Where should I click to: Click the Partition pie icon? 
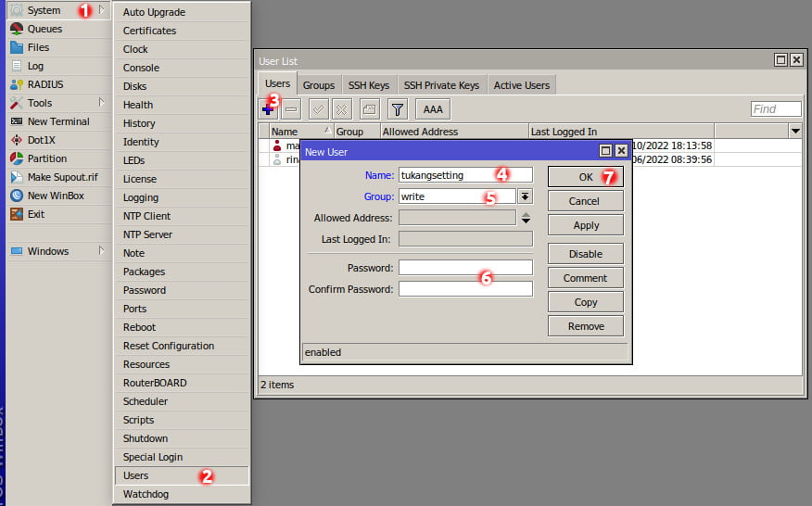pyautogui.click(x=17, y=158)
